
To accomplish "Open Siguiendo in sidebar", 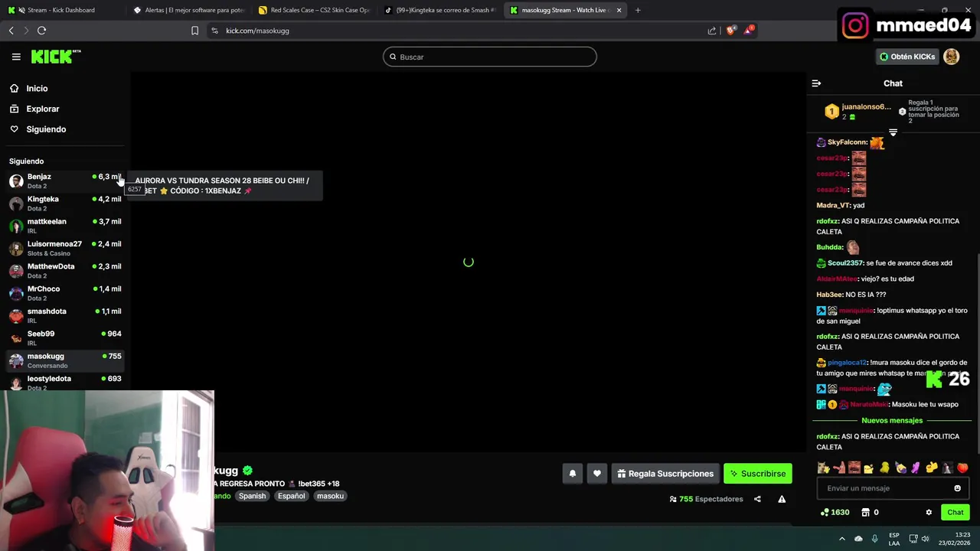I will (x=46, y=129).
